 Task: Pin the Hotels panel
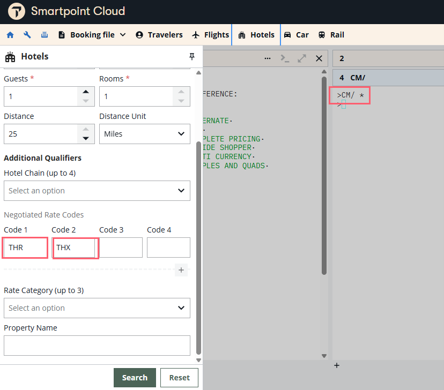(x=192, y=56)
